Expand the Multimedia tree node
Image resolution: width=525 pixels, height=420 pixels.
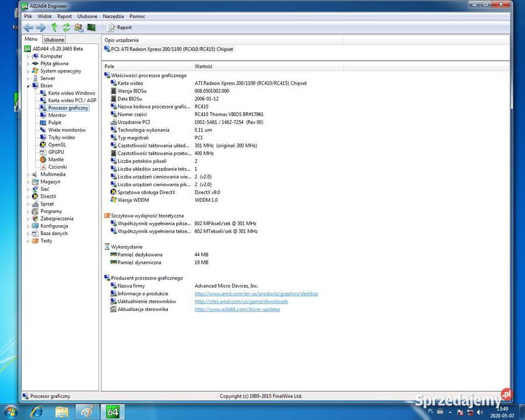pyautogui.click(x=28, y=175)
